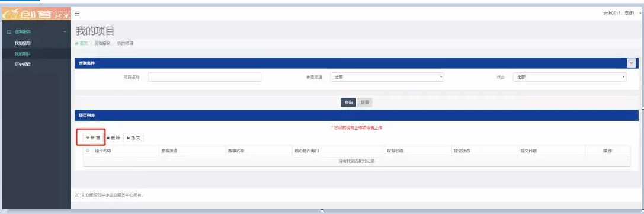This screenshot has height=214, width=644.
Task: Focus the 项目名称 input field
Action: click(204, 77)
